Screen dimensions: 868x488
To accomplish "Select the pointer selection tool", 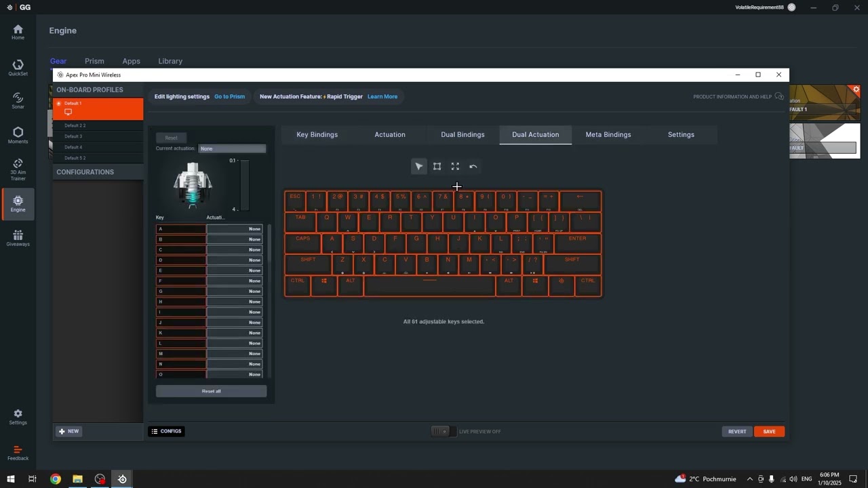I will [x=419, y=167].
